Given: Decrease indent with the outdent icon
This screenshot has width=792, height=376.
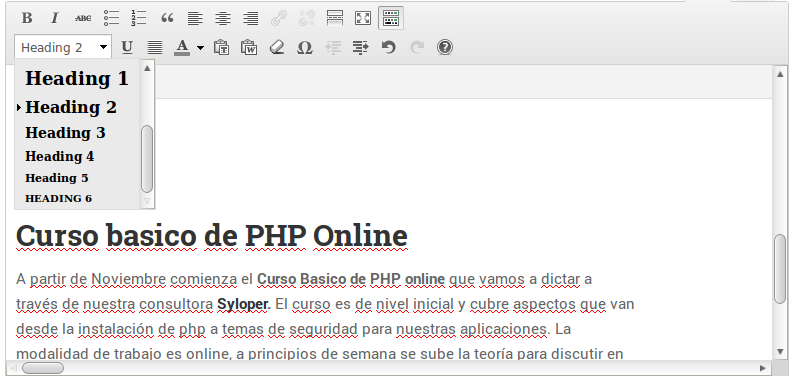Looking at the screenshot, I should pyautogui.click(x=333, y=48).
